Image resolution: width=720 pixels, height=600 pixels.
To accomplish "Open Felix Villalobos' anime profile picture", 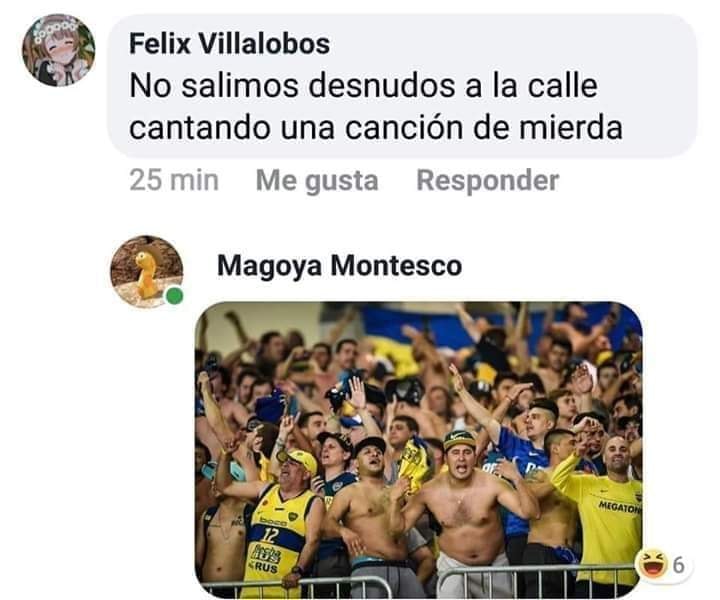I will click(x=59, y=50).
